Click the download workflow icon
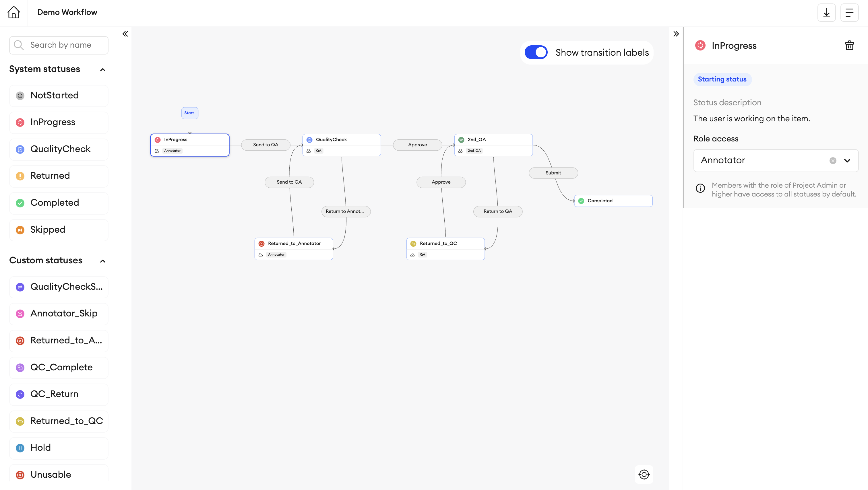This screenshot has width=868, height=490. click(827, 12)
